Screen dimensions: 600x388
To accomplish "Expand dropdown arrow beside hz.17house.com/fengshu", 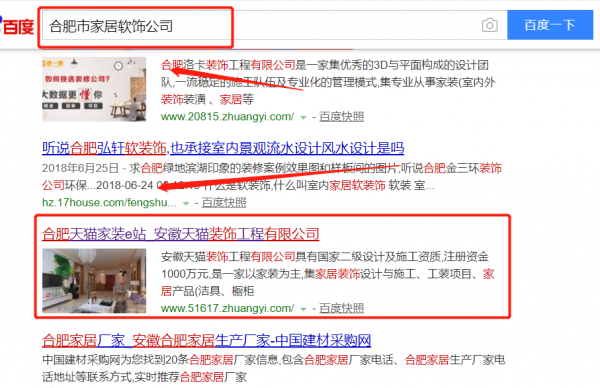I will click(186, 204).
